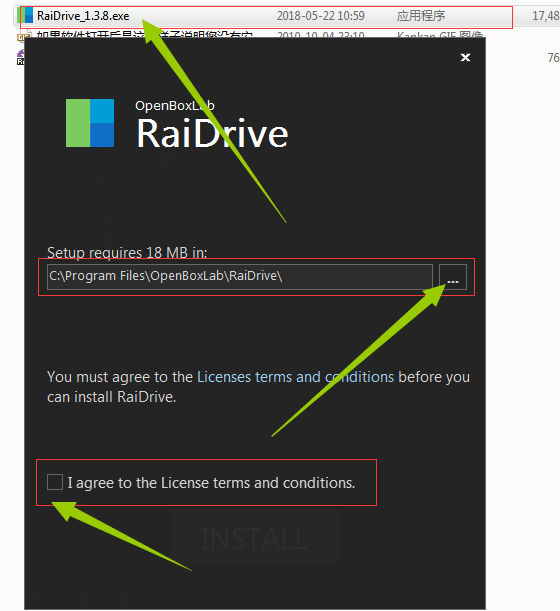The height and width of the screenshot is (611, 560).
Task: Click the Setup requires 18 MB text
Action: 127,253
